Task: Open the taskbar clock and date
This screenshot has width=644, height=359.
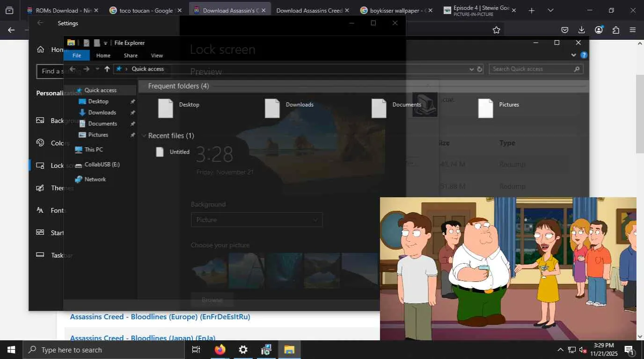Action: tap(604, 350)
